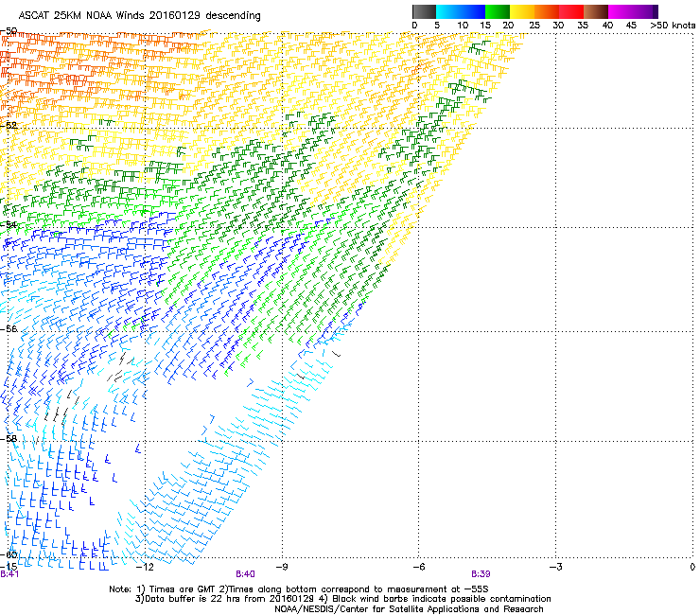Image resolution: width=700 pixels, height=615 pixels.
Task: Click the cyan-blue 5-15 knots legend swatch
Action: [x=461, y=11]
